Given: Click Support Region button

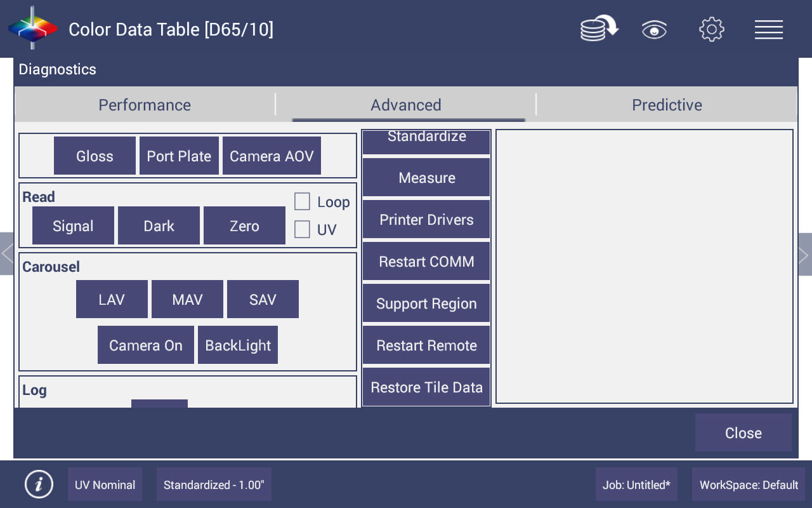Looking at the screenshot, I should coord(426,303).
